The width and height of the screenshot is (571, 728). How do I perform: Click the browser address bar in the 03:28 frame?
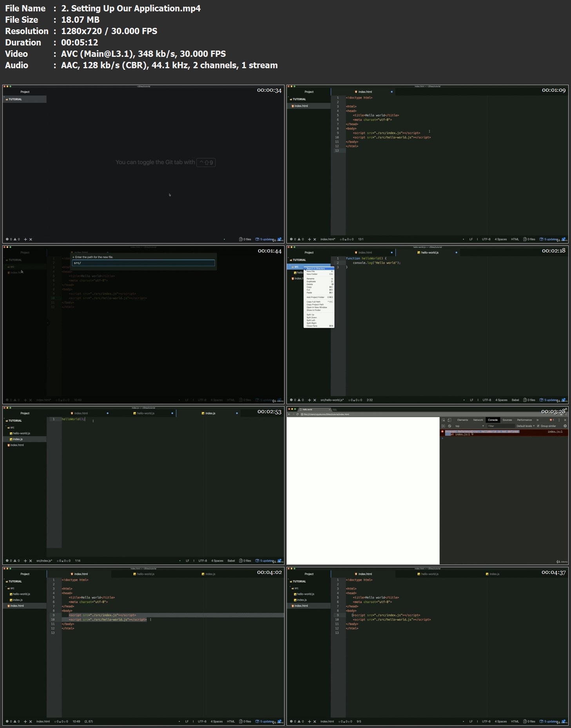tap(427, 414)
